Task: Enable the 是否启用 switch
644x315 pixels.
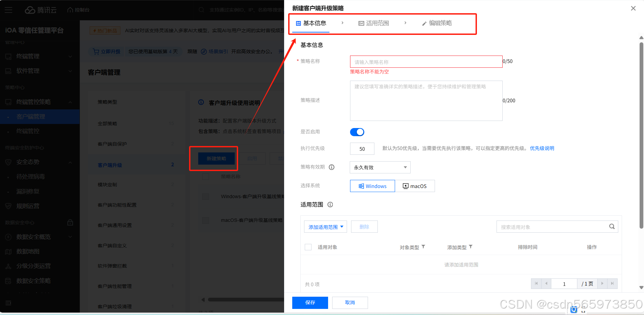Action: coord(357,132)
